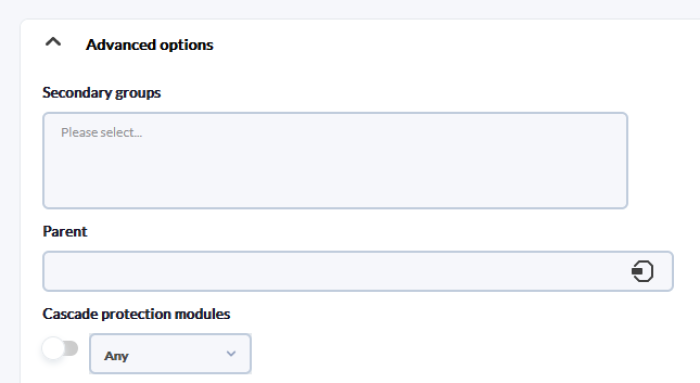This screenshot has width=700, height=383.
Task: Click the Parent field label
Action: click(65, 232)
